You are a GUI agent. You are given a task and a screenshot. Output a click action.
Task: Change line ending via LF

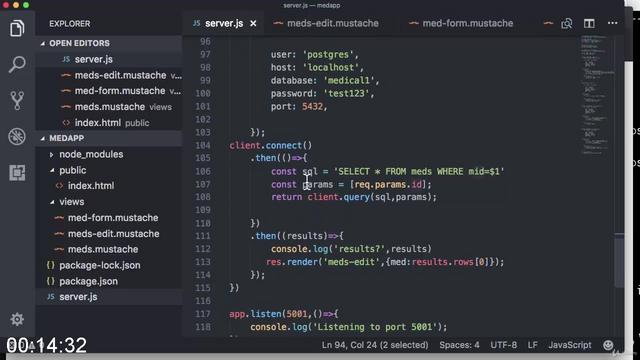532,345
